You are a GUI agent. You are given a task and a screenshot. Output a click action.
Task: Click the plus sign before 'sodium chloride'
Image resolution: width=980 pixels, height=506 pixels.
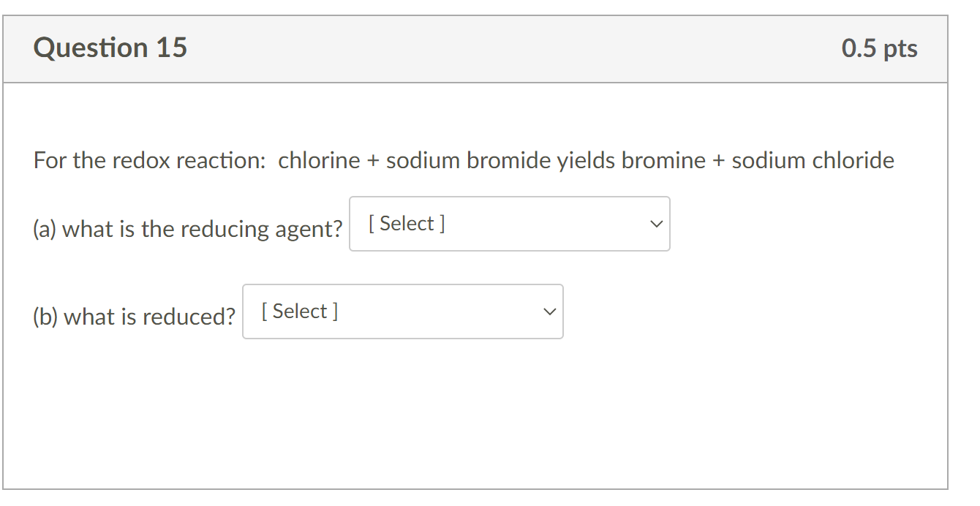(x=719, y=161)
